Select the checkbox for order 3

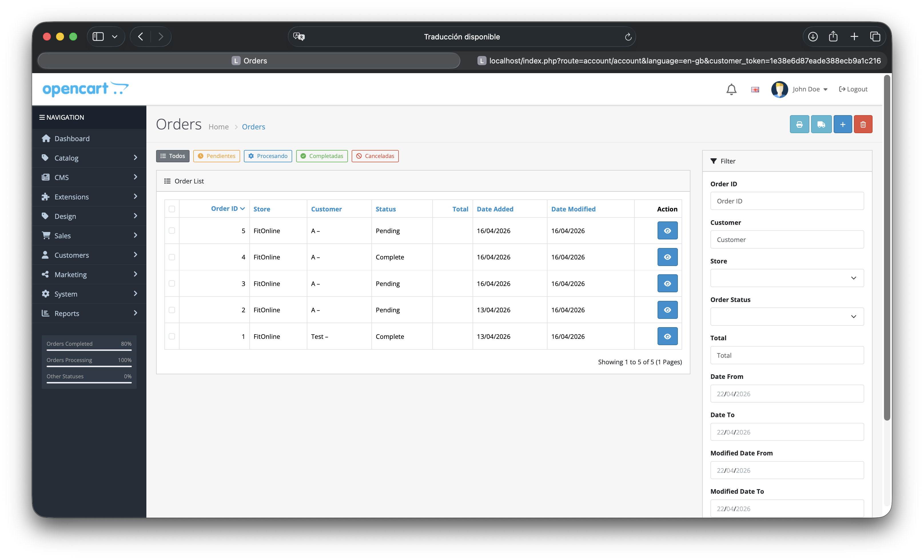172,283
